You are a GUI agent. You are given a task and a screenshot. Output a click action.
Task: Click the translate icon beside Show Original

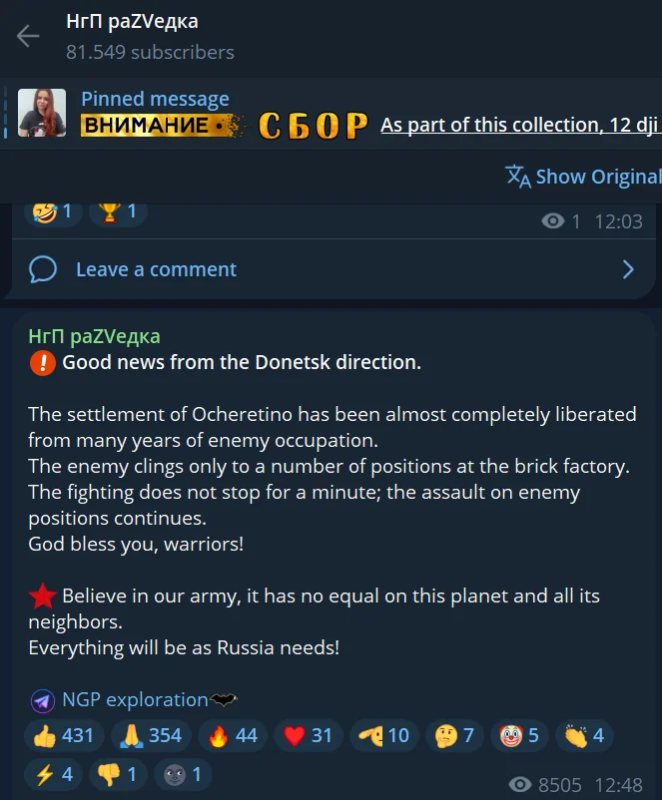(518, 177)
